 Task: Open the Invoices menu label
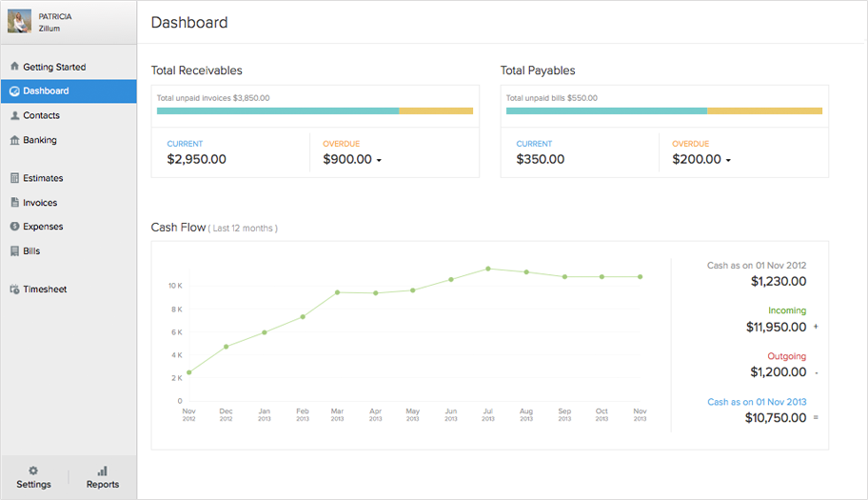pos(40,203)
